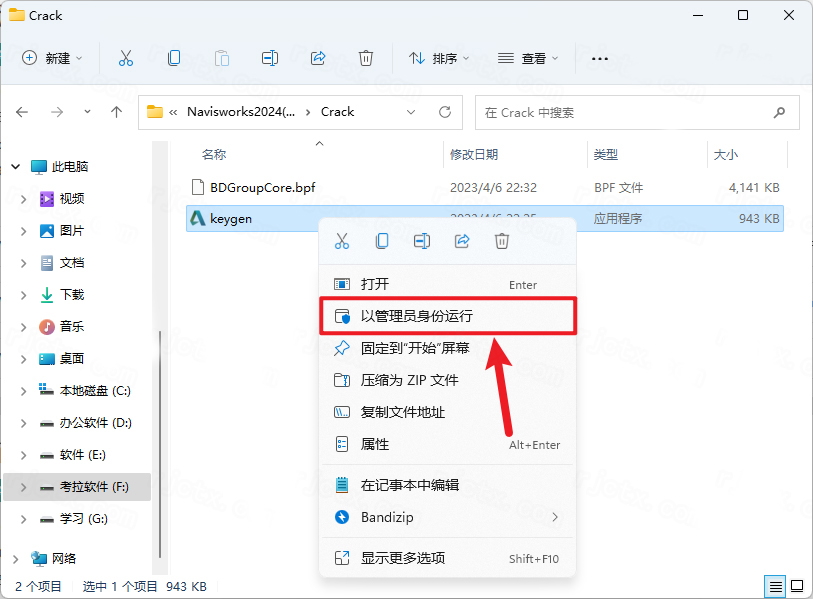Click the 4,141 KB size cell
The image size is (813, 599).
coord(754,187)
